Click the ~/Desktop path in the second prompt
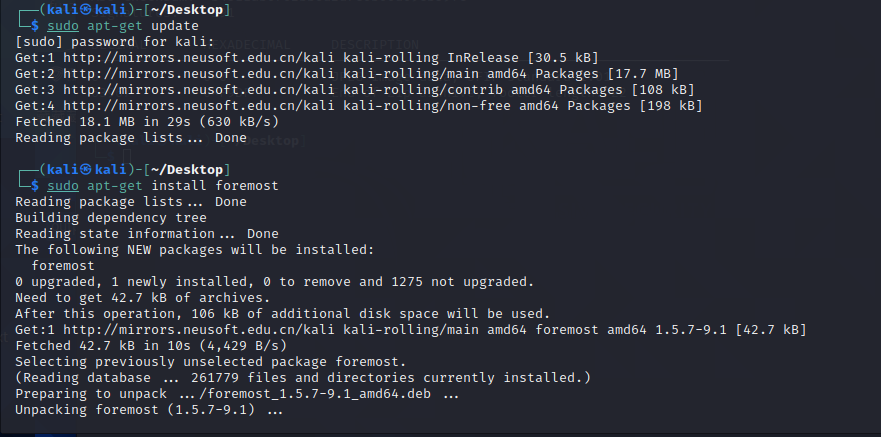This screenshot has width=881, height=437. [x=186, y=170]
